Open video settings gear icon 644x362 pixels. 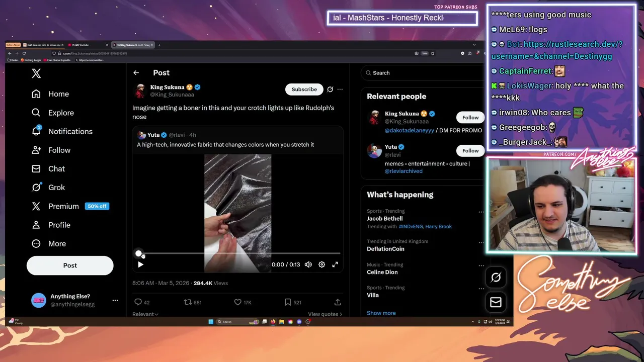pyautogui.click(x=321, y=264)
